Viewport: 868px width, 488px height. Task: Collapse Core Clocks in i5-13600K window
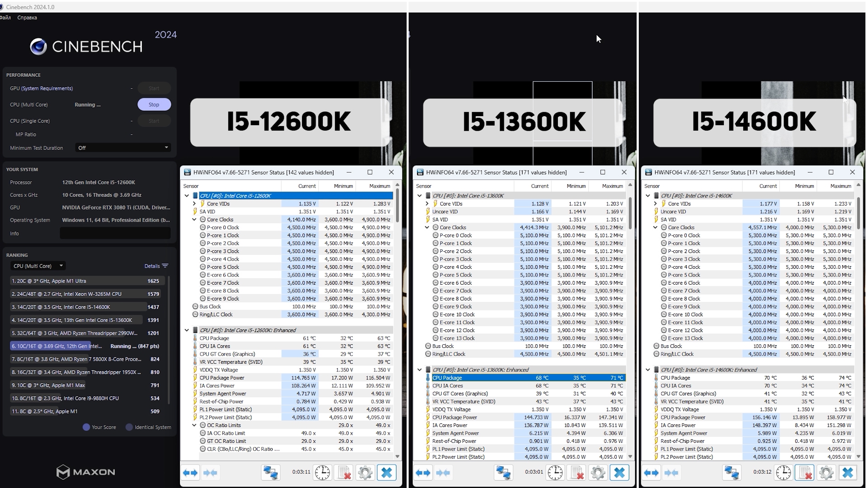click(x=427, y=227)
